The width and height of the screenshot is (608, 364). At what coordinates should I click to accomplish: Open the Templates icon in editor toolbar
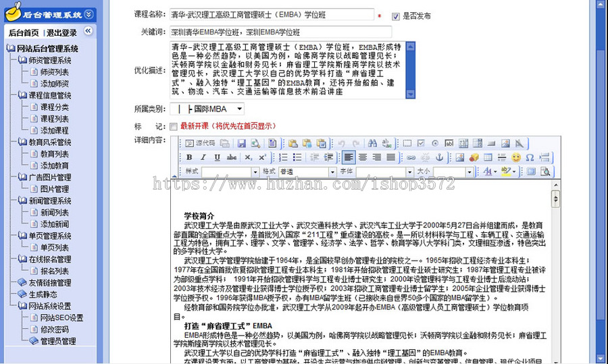272,143
